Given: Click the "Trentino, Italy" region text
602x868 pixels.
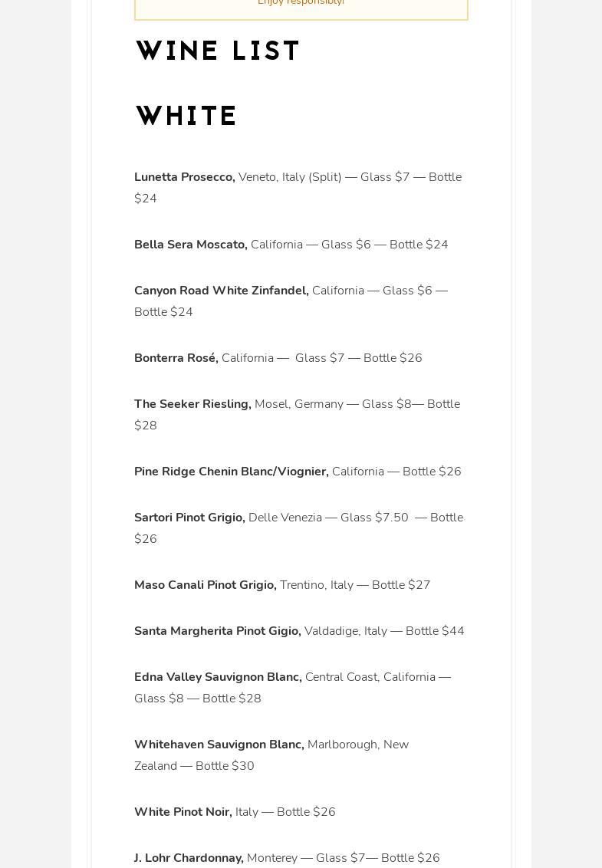Looking at the screenshot, I should click(316, 585).
